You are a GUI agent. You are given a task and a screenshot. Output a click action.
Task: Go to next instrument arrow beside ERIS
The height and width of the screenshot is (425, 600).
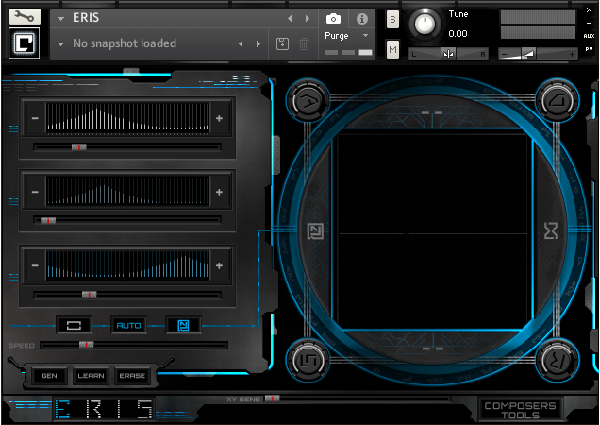307,18
